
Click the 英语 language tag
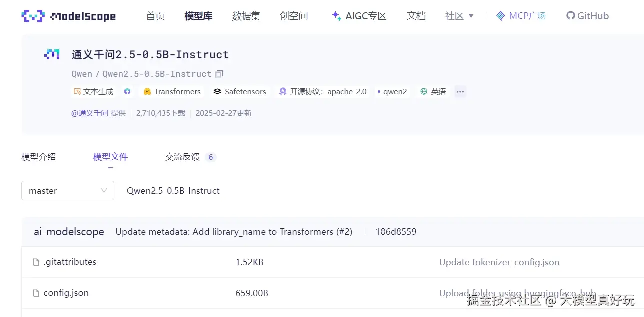click(x=433, y=92)
